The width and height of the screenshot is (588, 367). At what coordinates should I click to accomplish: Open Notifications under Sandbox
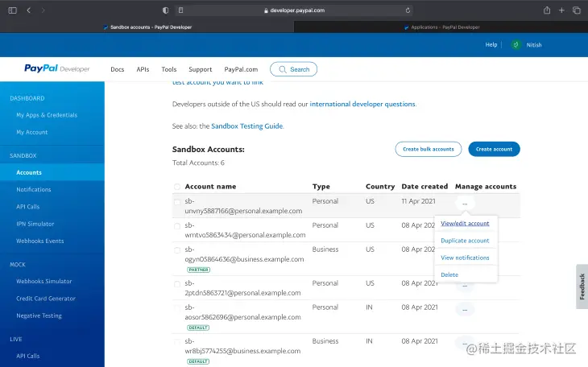click(x=34, y=190)
